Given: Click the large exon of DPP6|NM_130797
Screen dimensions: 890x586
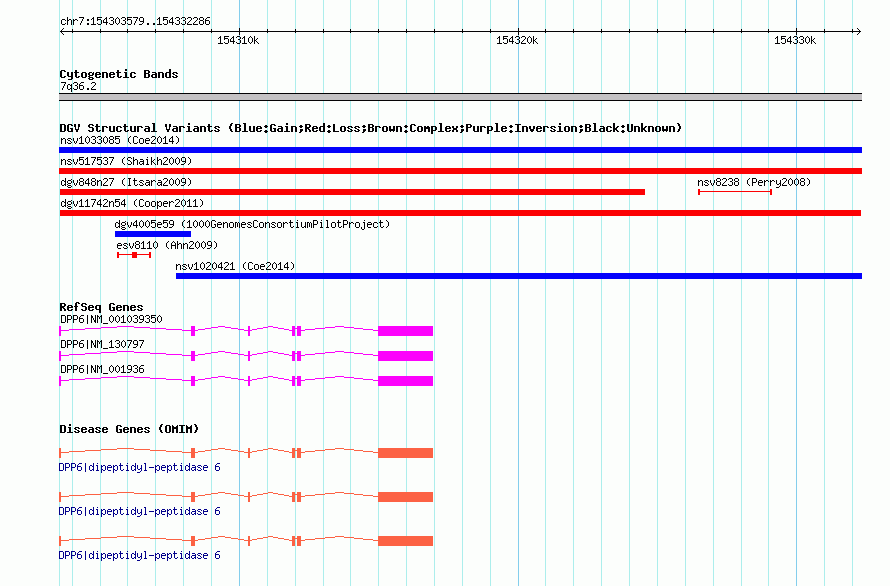Looking at the screenshot, I should pyautogui.click(x=405, y=356).
